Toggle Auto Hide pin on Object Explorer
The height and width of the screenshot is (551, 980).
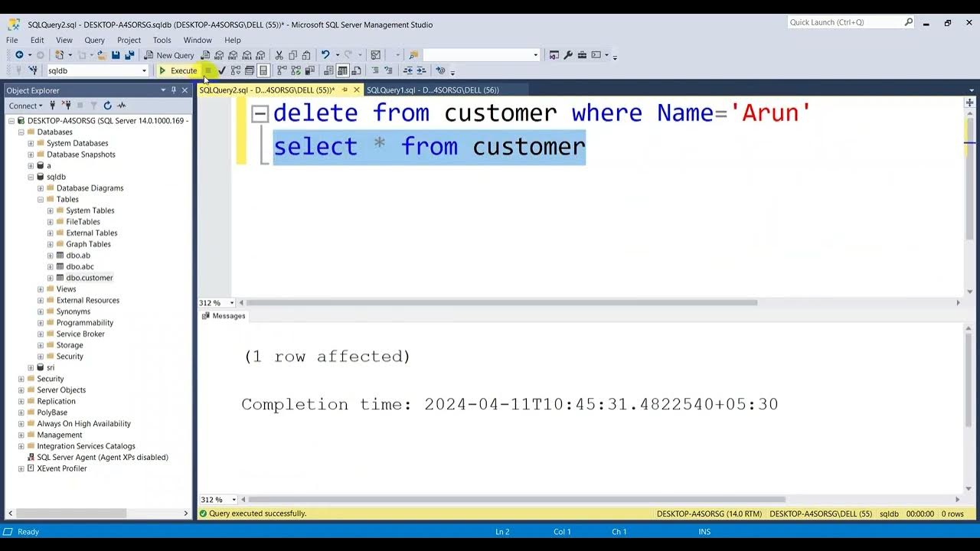coord(174,90)
